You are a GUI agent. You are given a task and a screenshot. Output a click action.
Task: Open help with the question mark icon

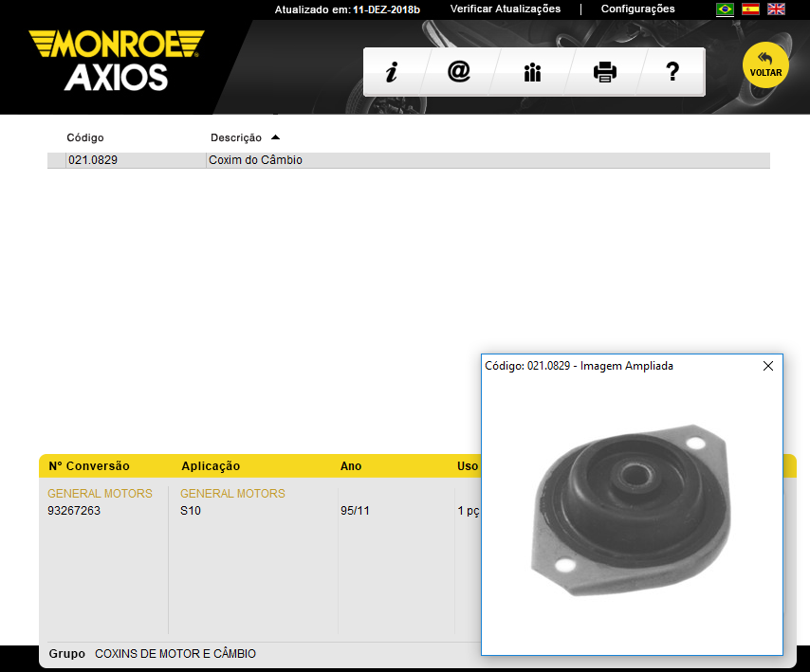(672, 72)
